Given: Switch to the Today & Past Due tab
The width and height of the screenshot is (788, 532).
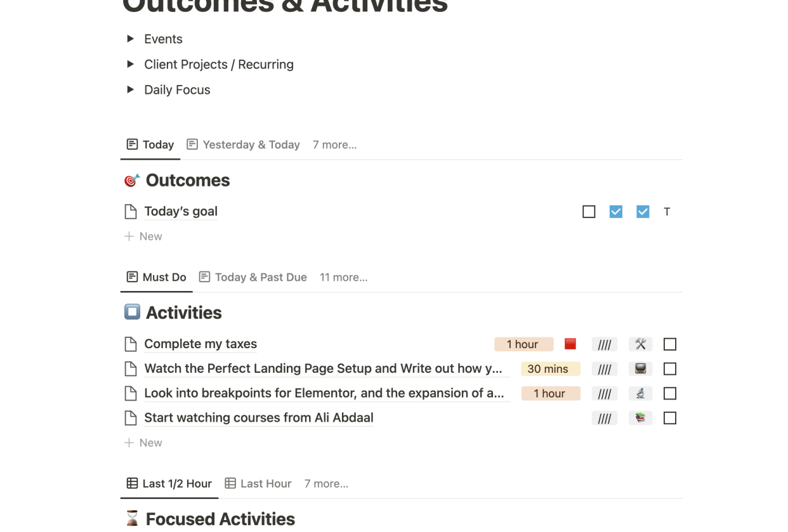Looking at the screenshot, I should point(260,277).
